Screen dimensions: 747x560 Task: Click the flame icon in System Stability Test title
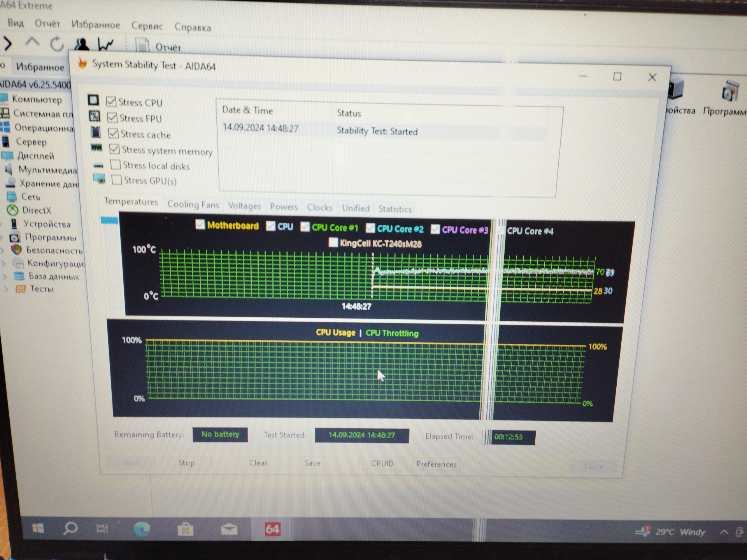coord(82,63)
